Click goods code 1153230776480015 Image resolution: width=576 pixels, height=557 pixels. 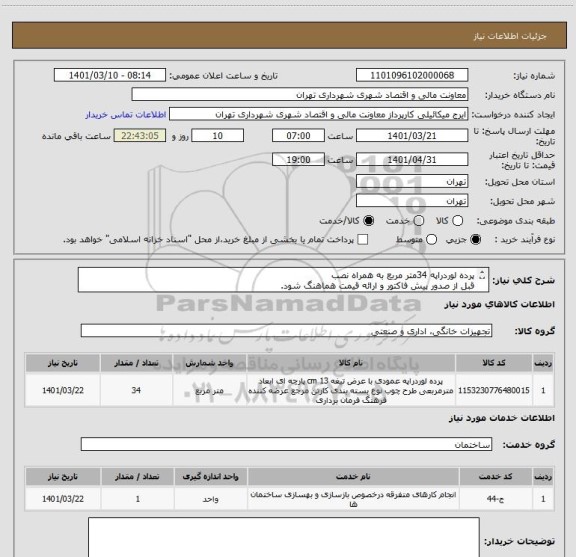tap(494, 390)
